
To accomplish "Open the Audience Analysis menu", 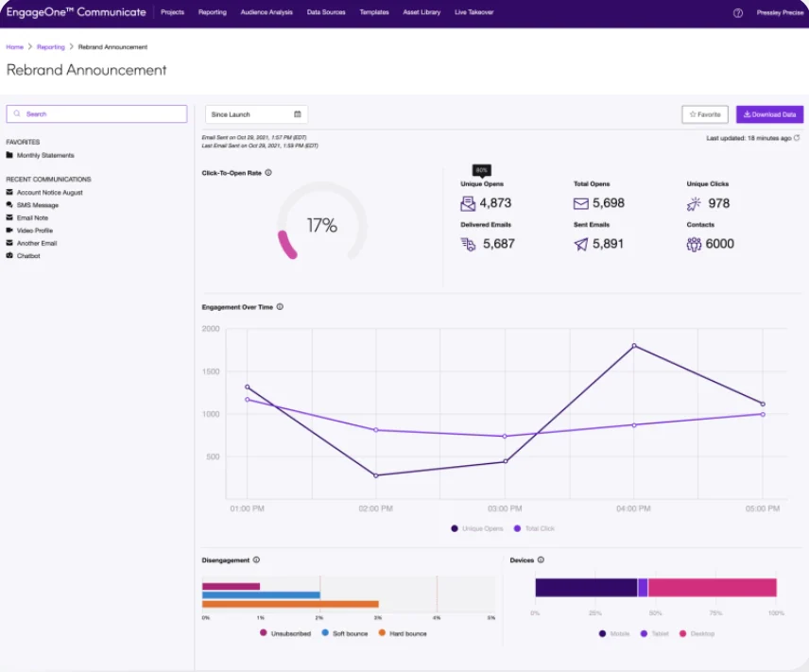I will (267, 12).
